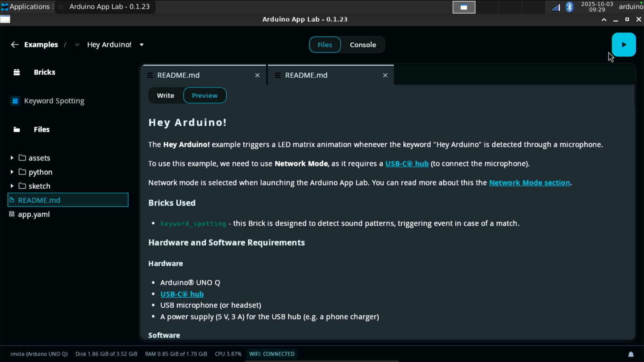This screenshot has width=644, height=362.
Task: Click the README.md file icon in tree
Action: coord(12,200)
